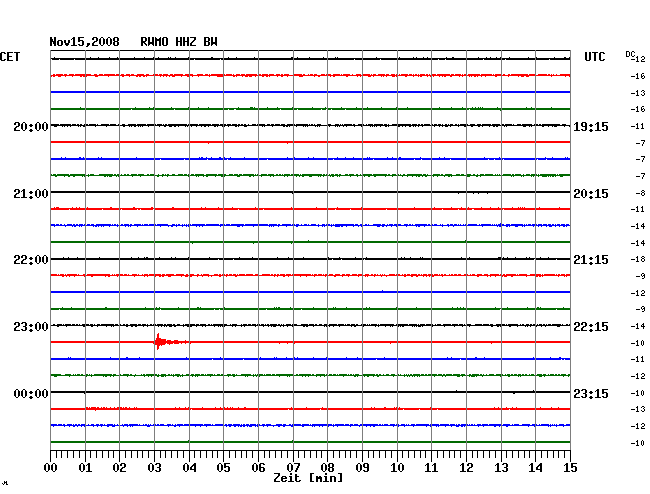Click the channel label HHZ
The width and height of the screenshot is (650, 494).
coord(186,42)
